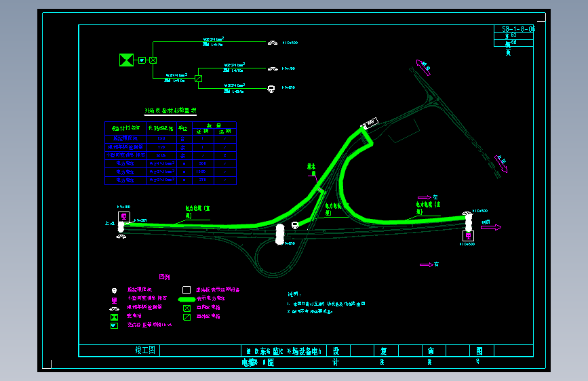Click the leftmost 电力电缆 cable label on map
This screenshot has height=381, width=588.
pos(197,212)
